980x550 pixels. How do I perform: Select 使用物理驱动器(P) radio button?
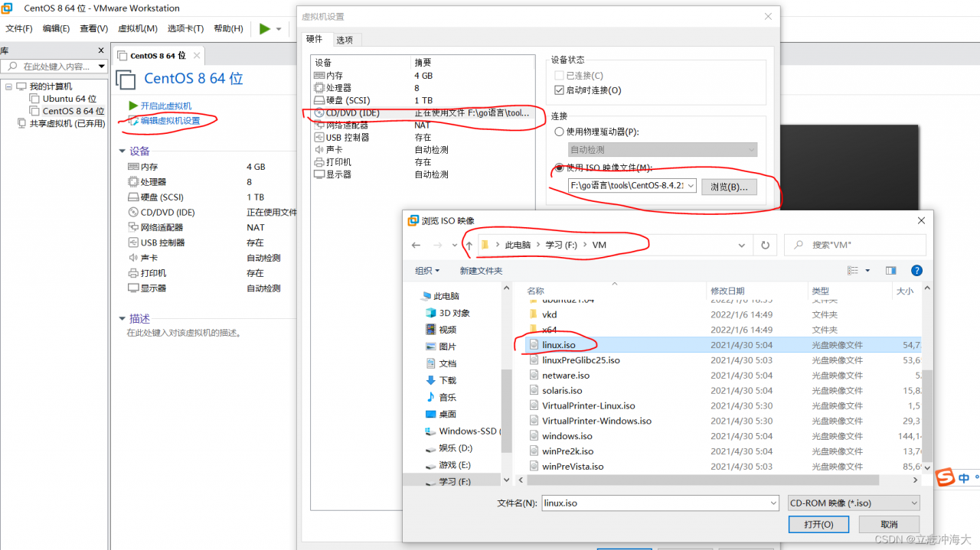[559, 132]
